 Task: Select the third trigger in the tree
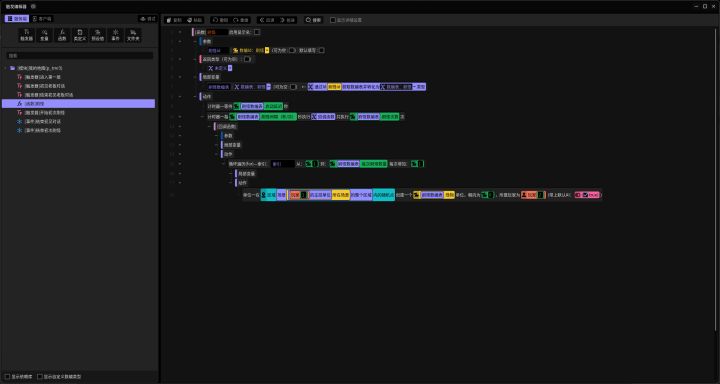coord(79,95)
